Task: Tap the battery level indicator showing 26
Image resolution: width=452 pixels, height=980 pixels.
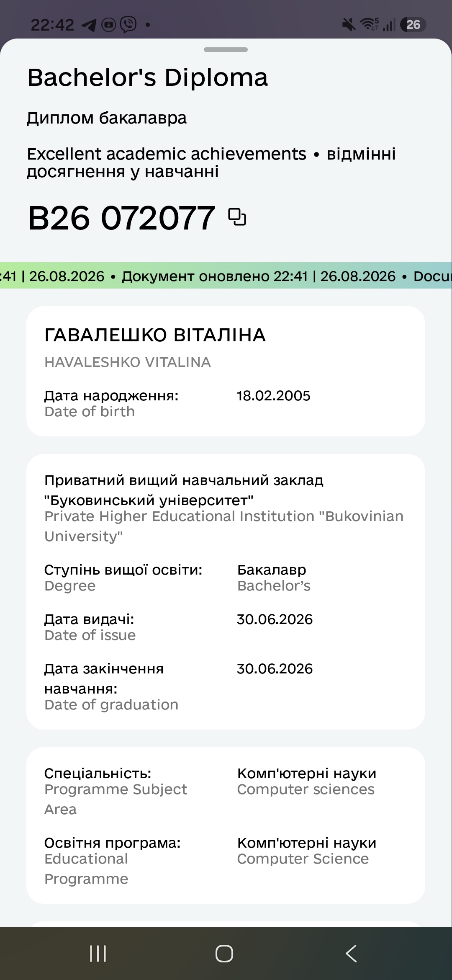Action: click(x=413, y=25)
